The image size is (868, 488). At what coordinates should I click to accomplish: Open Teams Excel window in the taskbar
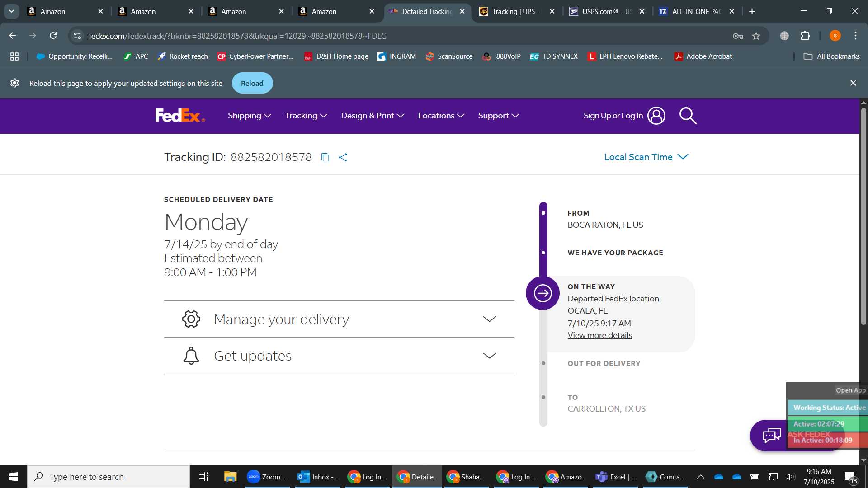coord(616,477)
